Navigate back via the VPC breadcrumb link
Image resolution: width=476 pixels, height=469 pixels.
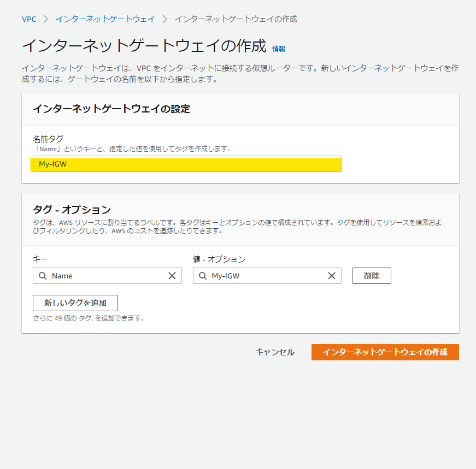29,19
